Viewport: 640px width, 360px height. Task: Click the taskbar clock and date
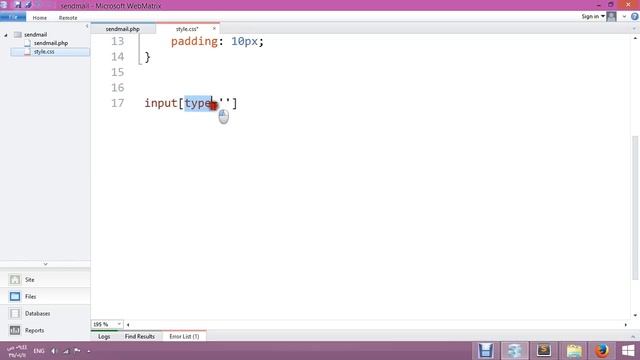(x=18, y=351)
